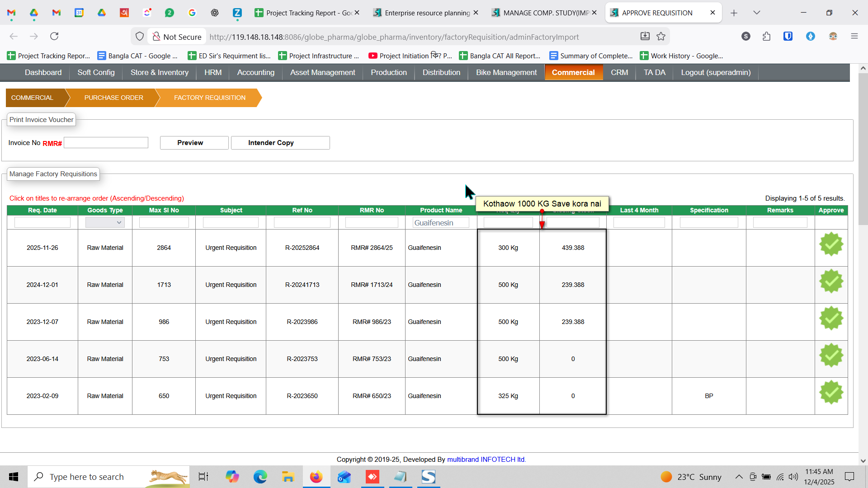Open Firefox extensions puzzle icon
This screenshot has width=868, height=488.
coord(766,37)
